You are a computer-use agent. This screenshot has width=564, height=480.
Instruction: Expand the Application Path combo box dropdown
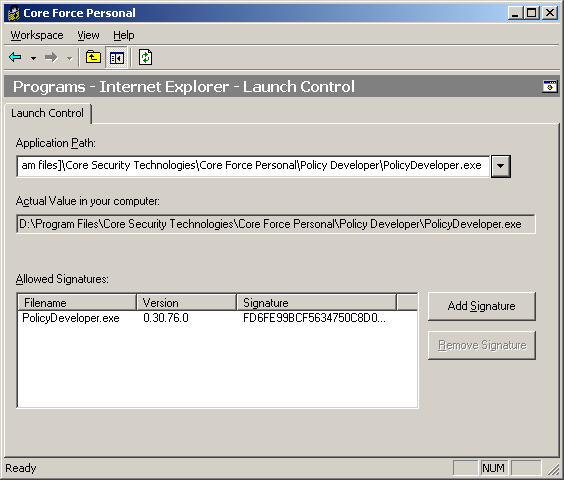tap(501, 166)
